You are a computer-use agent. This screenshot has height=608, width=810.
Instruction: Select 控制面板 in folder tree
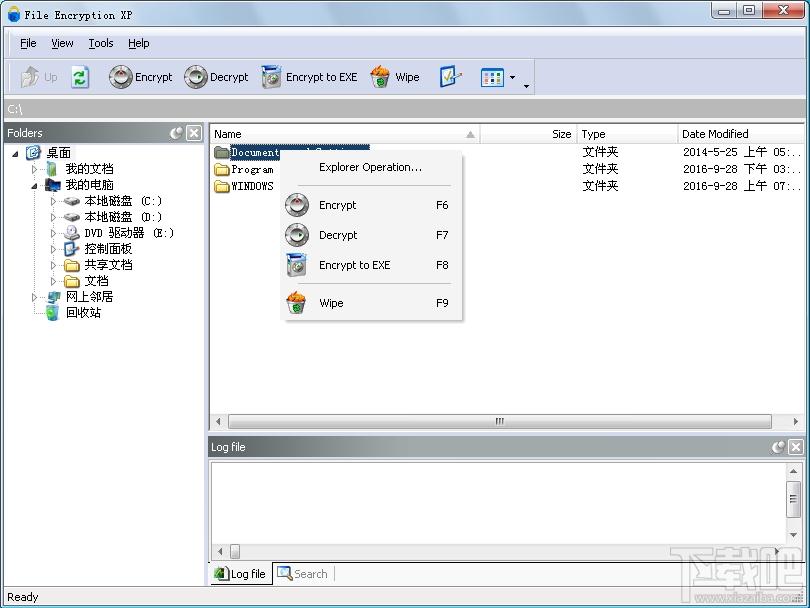pos(108,249)
